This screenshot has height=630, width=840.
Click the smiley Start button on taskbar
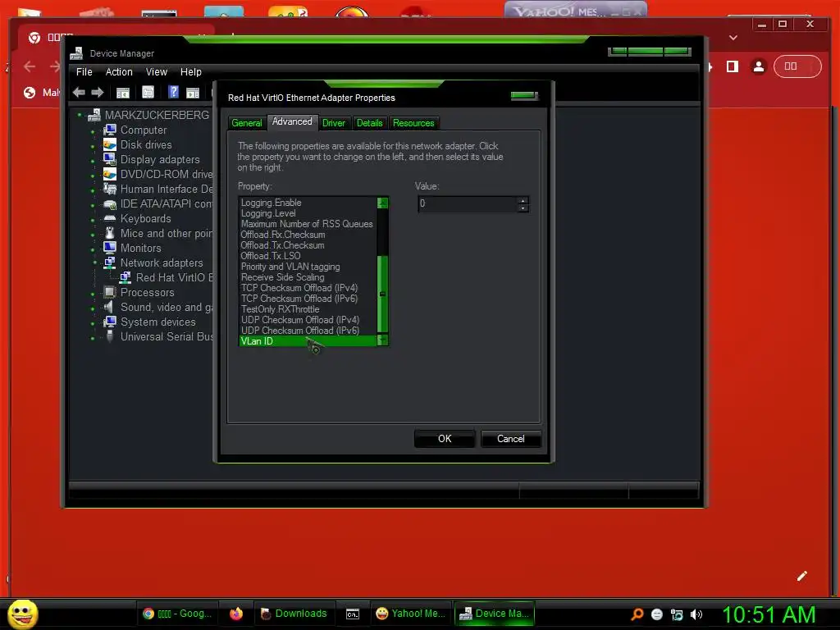[22, 614]
